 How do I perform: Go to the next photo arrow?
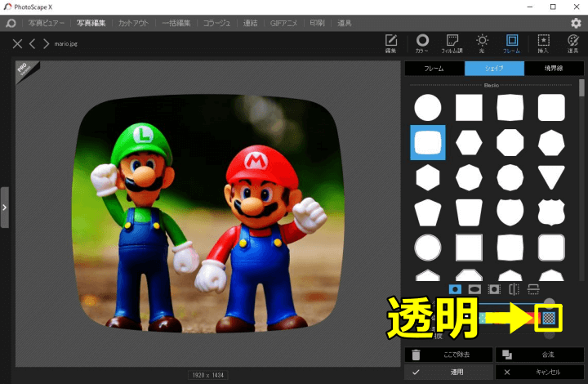(x=46, y=44)
